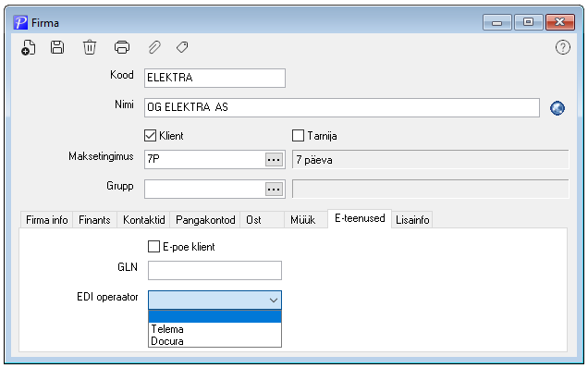Screen dimensions: 588x368
Task: Collapse the EDI operaator dropdown arrow
Action: [274, 301]
